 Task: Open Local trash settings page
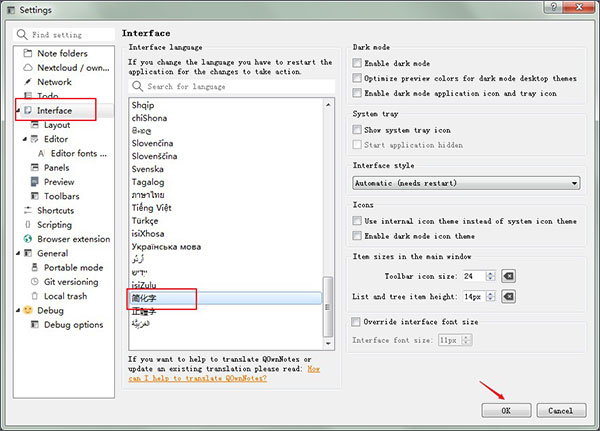coord(65,296)
